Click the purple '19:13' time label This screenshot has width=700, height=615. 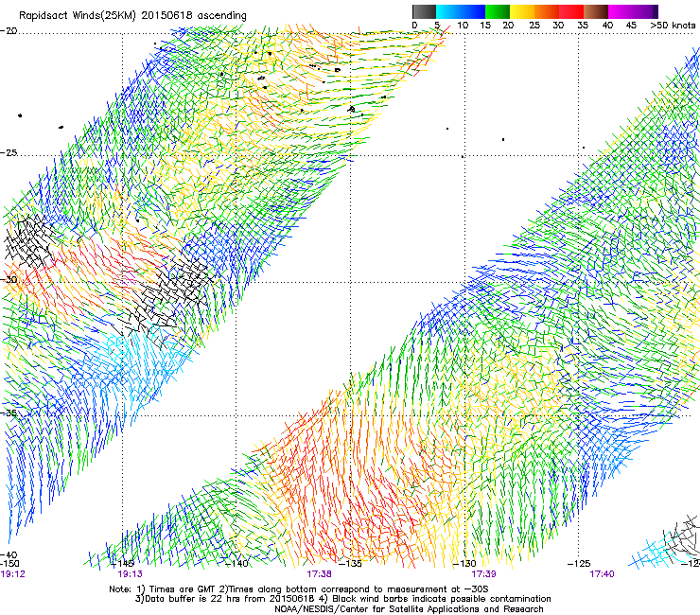point(130,574)
